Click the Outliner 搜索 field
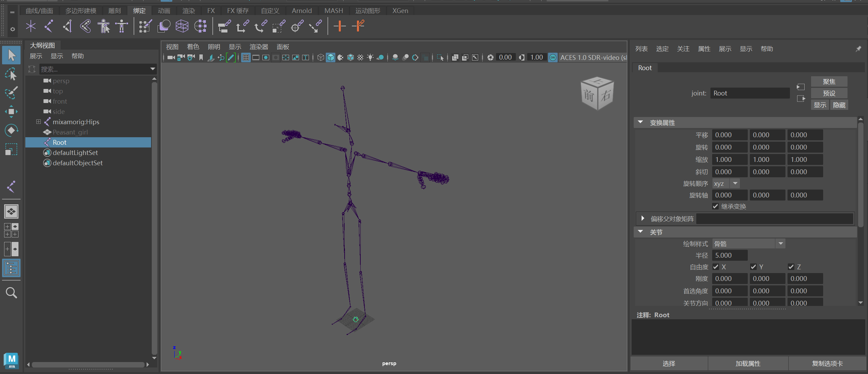 pos(95,69)
